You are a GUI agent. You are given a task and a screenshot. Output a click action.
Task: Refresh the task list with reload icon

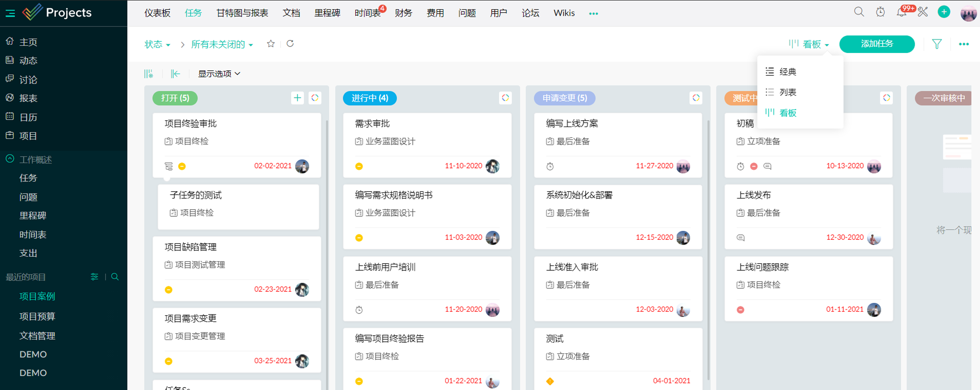290,44
